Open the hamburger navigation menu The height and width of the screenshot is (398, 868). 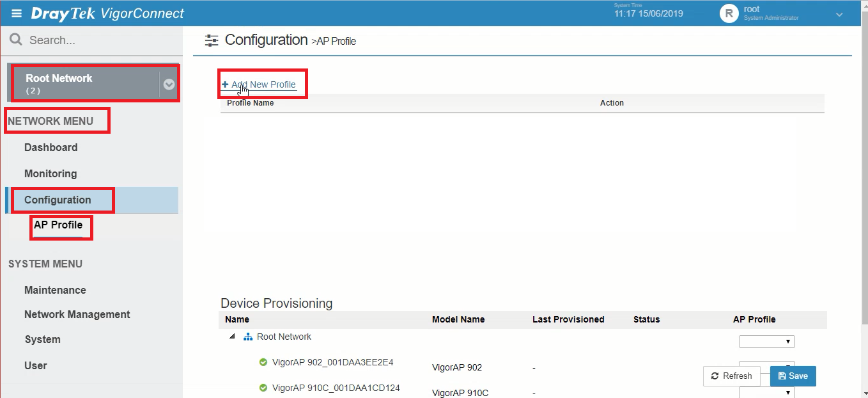point(17,13)
